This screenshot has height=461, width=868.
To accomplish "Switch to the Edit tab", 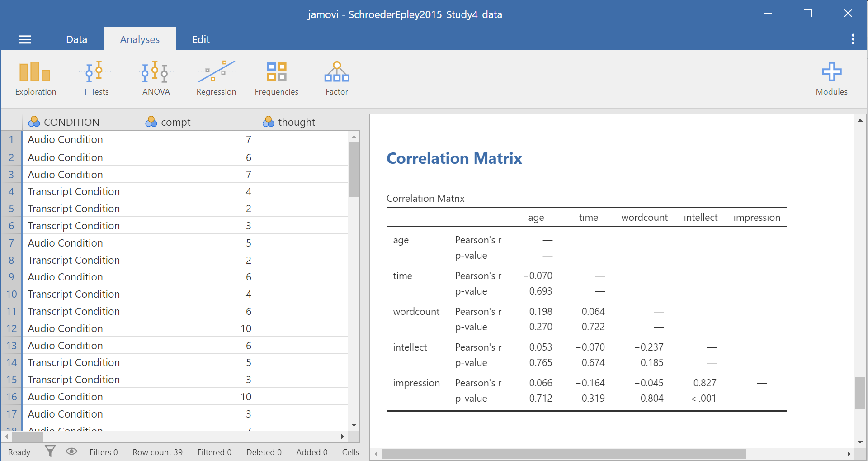I will [201, 39].
